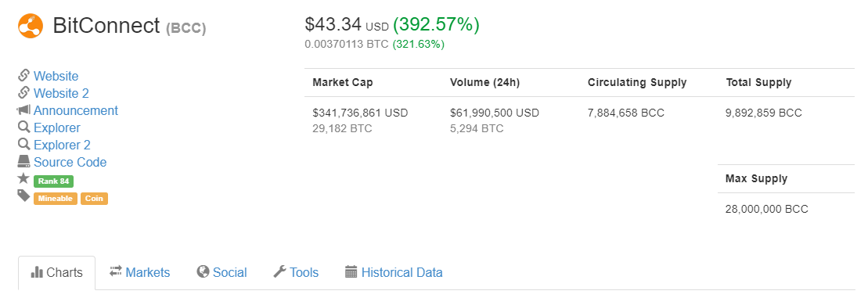Open the Website 2 link
868x298 pixels.
pyautogui.click(x=61, y=93)
